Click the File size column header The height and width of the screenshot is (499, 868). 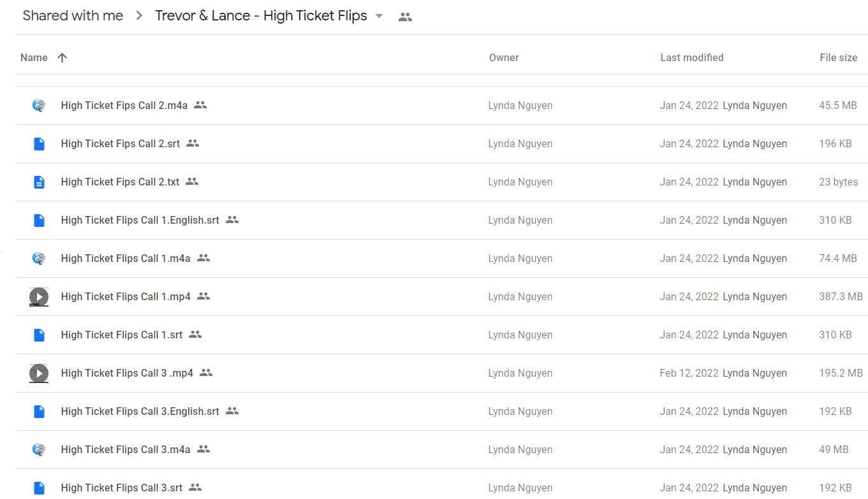839,58
